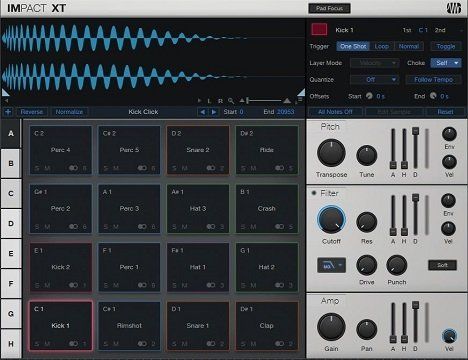Click the small zoom-out triangle icon
468x360 pixels.
[x=242, y=100]
